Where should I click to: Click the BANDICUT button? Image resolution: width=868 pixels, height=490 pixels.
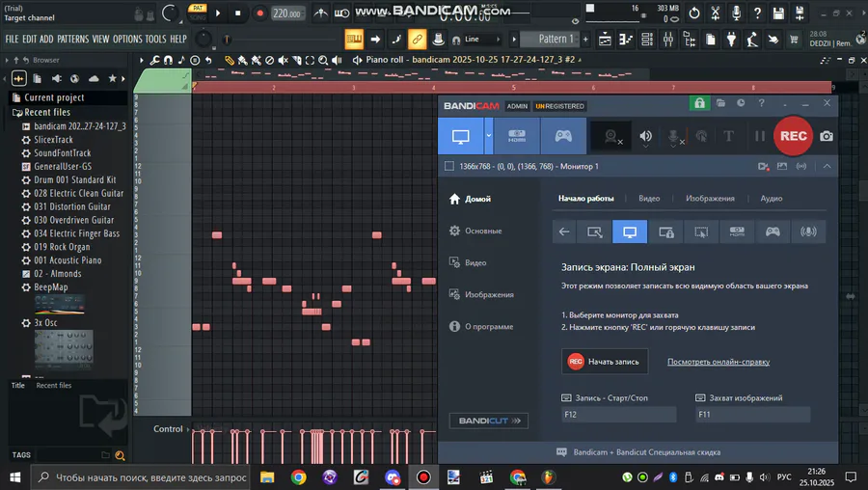click(488, 421)
